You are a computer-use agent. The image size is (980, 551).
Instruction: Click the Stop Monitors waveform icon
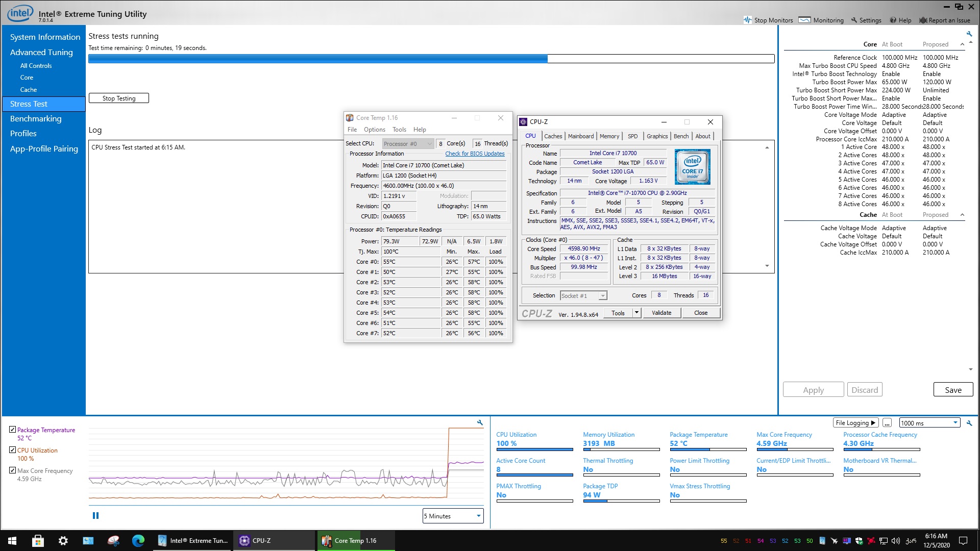click(x=748, y=20)
